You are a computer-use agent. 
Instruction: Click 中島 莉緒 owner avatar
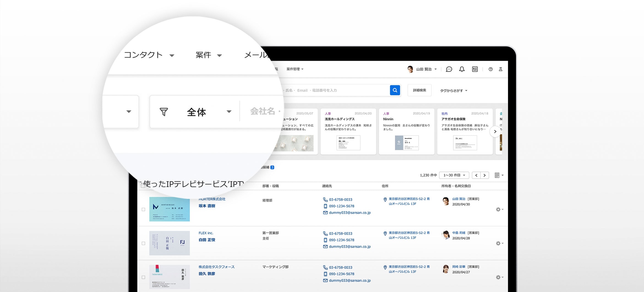tap(446, 235)
